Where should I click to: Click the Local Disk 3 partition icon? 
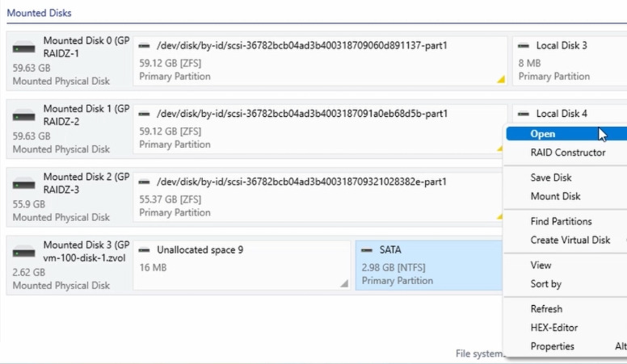click(524, 46)
